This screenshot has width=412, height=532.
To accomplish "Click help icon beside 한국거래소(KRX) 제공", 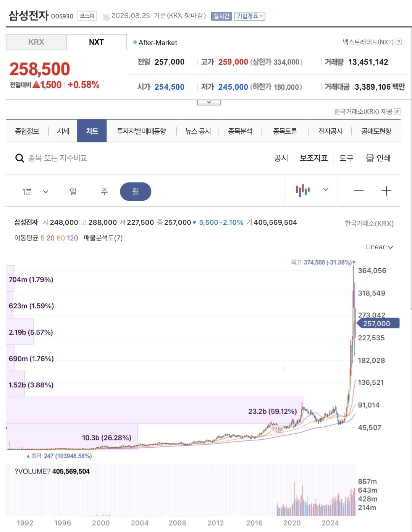I will pyautogui.click(x=397, y=111).
